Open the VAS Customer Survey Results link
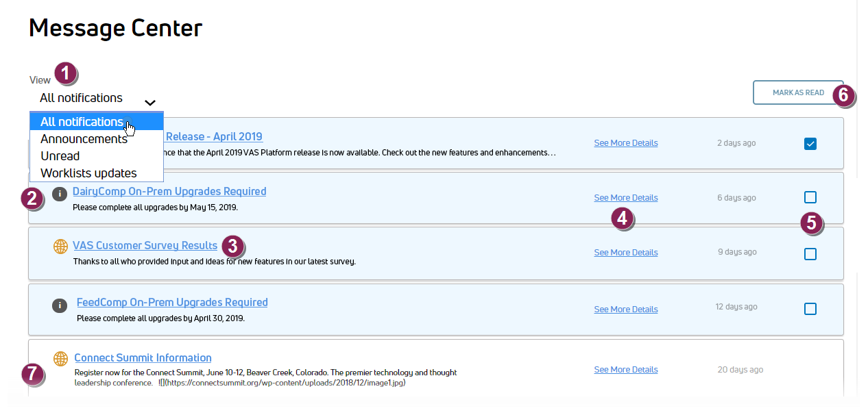This screenshot has width=868, height=415. pos(145,246)
